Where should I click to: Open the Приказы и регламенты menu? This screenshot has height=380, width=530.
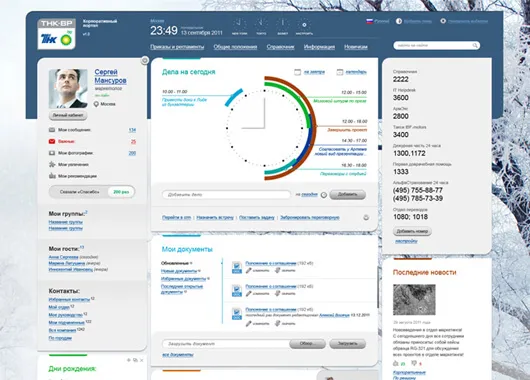click(177, 47)
